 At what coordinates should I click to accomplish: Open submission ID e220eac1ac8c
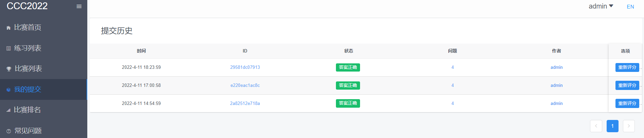pyautogui.click(x=245, y=86)
